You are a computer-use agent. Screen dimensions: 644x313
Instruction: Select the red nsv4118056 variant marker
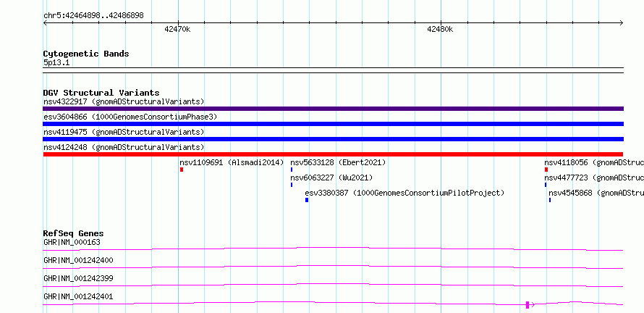546,170
